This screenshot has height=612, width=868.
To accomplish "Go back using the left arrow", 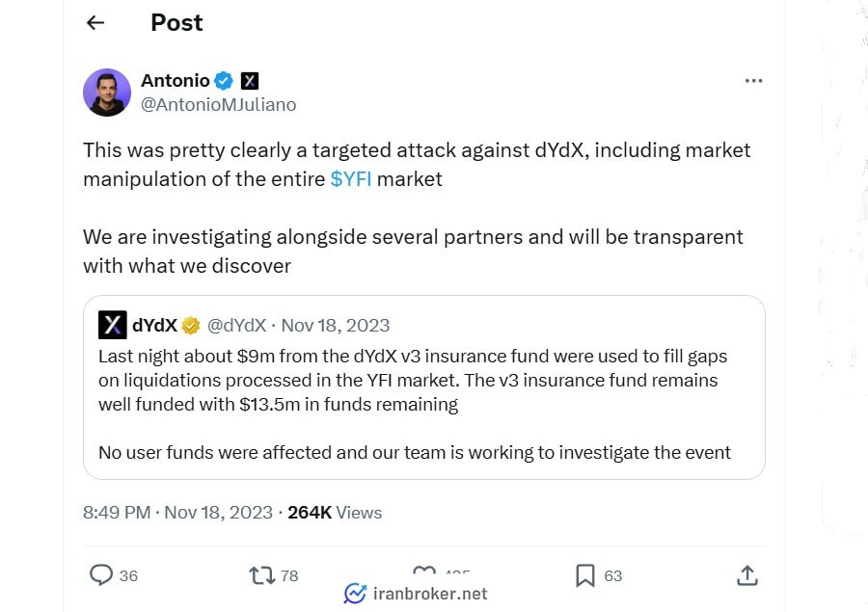I will pyautogui.click(x=95, y=23).
